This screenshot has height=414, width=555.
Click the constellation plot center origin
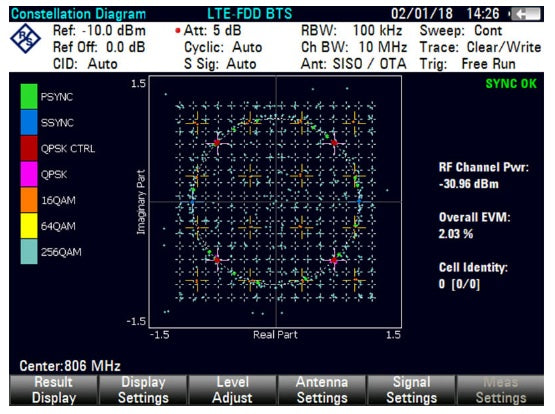(x=276, y=202)
